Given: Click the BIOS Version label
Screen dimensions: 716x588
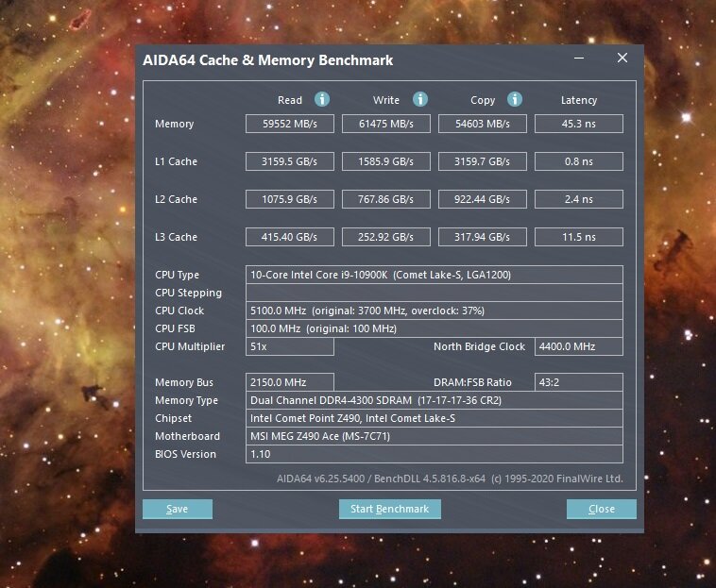Looking at the screenshot, I should (185, 454).
